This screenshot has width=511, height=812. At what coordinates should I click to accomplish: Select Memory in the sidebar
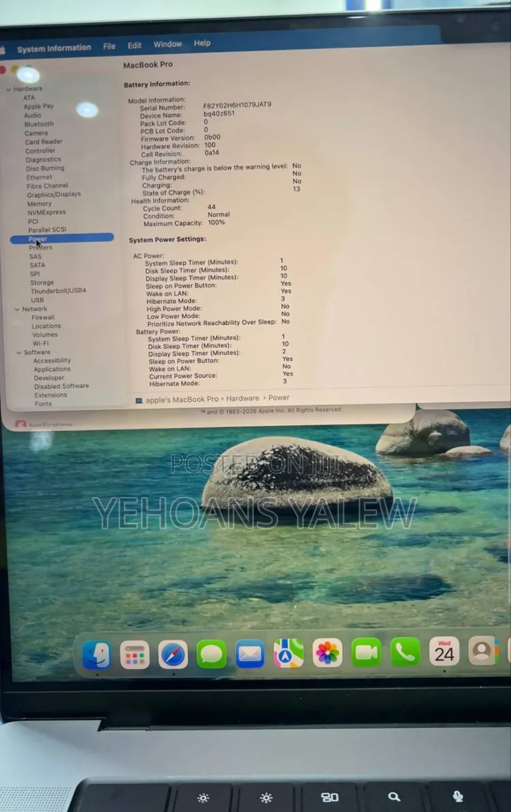tap(39, 204)
